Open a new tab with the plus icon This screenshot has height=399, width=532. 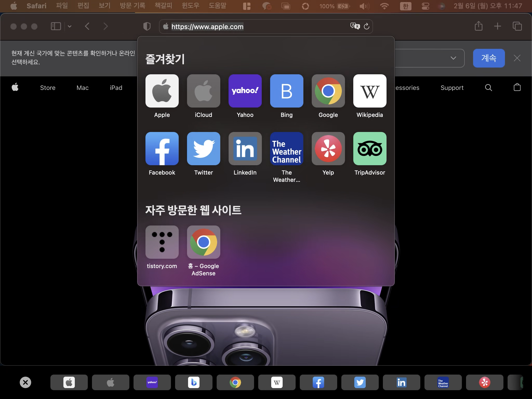tap(497, 26)
